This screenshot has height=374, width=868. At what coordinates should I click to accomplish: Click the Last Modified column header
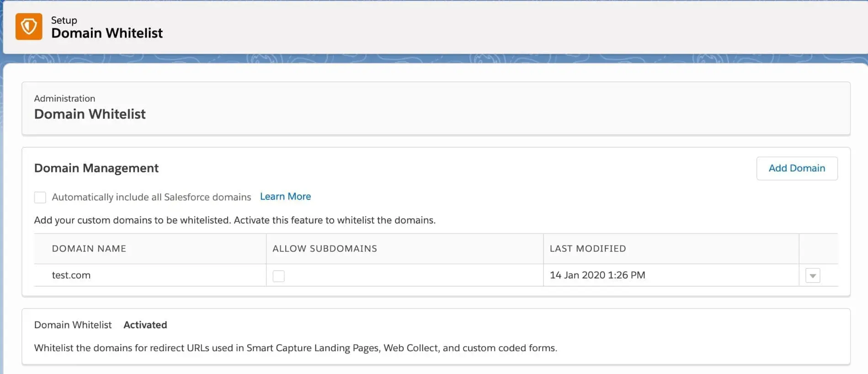point(587,249)
